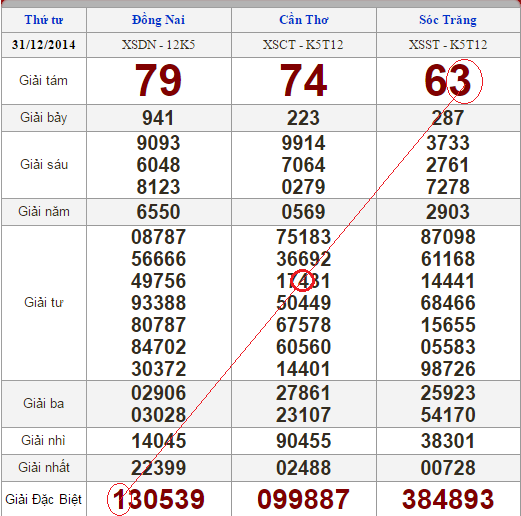Click the Giải Đặc Biệt row label
The height and width of the screenshot is (516, 521).
coord(44,499)
